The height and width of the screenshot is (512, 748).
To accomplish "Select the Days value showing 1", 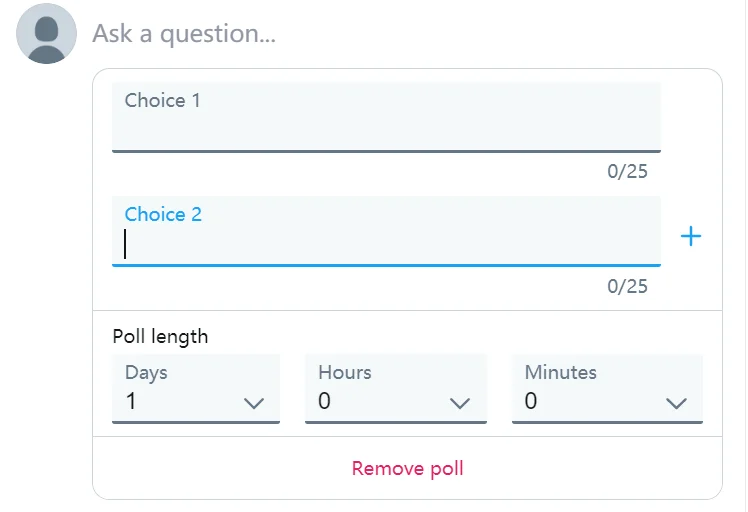I will 131,402.
